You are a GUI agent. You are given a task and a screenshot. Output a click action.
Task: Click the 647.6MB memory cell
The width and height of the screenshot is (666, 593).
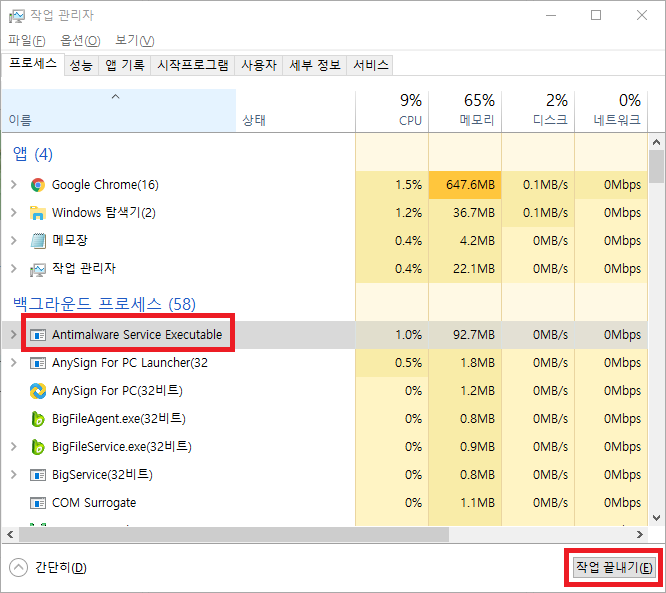click(465, 185)
